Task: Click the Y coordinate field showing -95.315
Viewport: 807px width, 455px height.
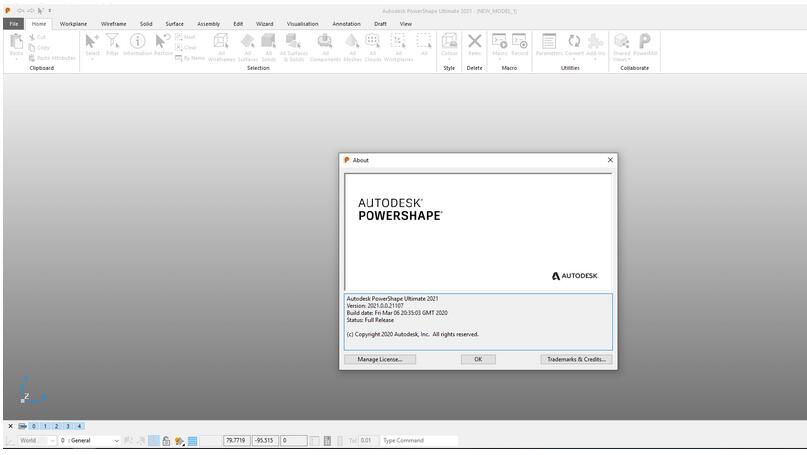Action: pos(265,441)
